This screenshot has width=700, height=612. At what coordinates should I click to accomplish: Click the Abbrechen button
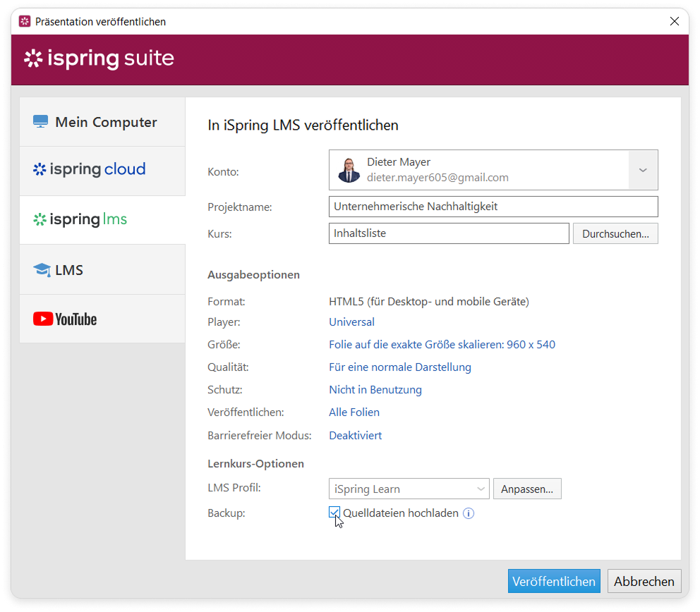644,582
